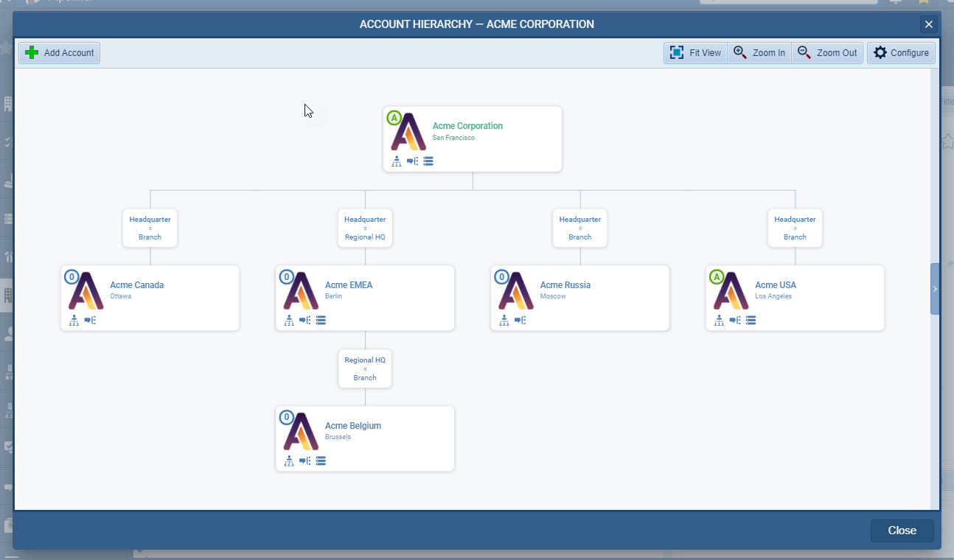Viewport: 954px width, 560px height.
Task: Zoom in on the hierarchy chart
Action: [759, 53]
